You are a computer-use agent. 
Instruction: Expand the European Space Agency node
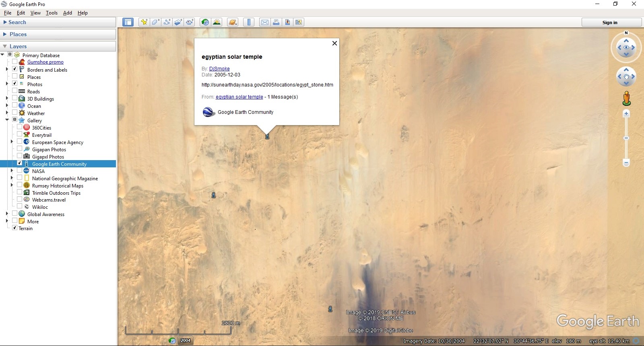[12, 142]
